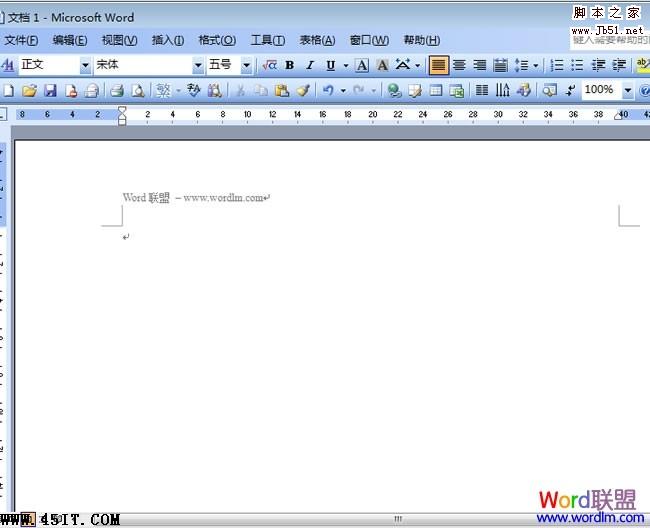Open character scaling dropdown arrow
Screen dimensions: 650x528
click(418, 65)
